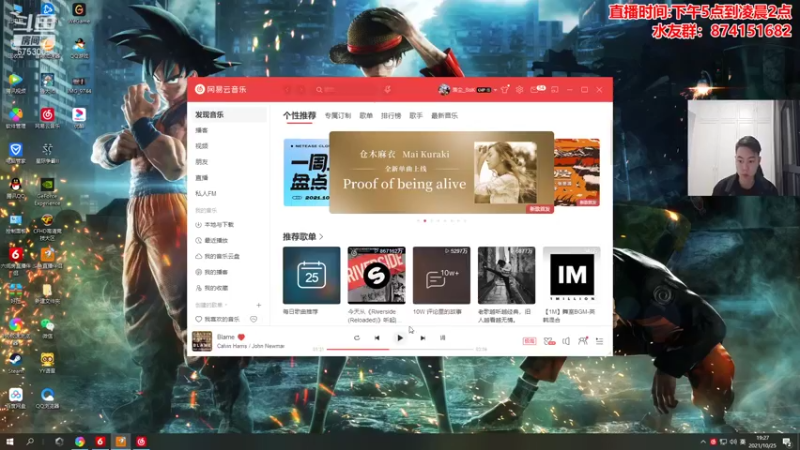The height and width of the screenshot is (450, 800).
Task: Select the 歌单 tab
Action: click(366, 116)
